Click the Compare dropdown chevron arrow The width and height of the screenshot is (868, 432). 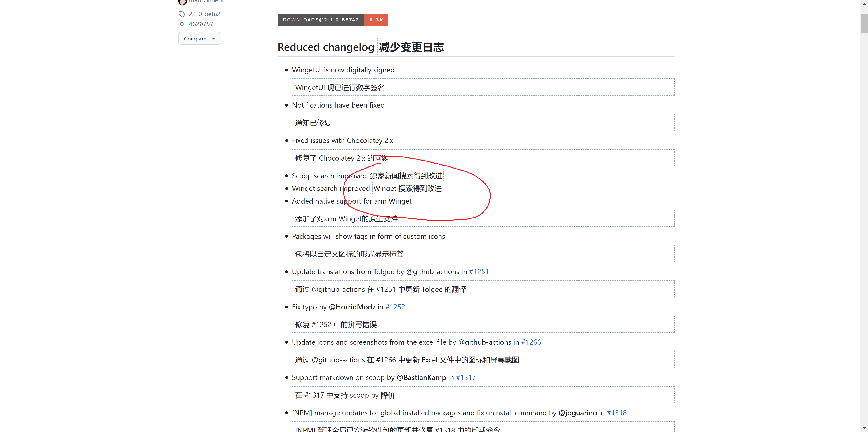[214, 38]
